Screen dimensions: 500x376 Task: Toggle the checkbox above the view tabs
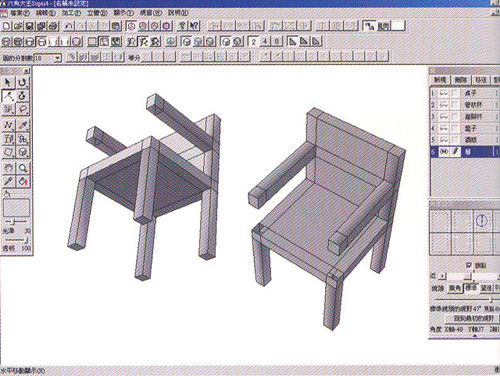coord(468,265)
